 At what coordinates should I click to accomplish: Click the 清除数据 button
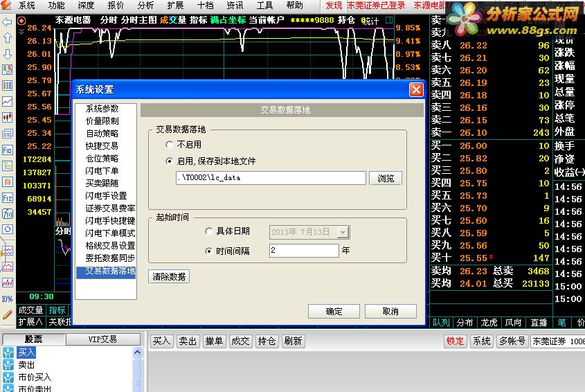tap(169, 276)
